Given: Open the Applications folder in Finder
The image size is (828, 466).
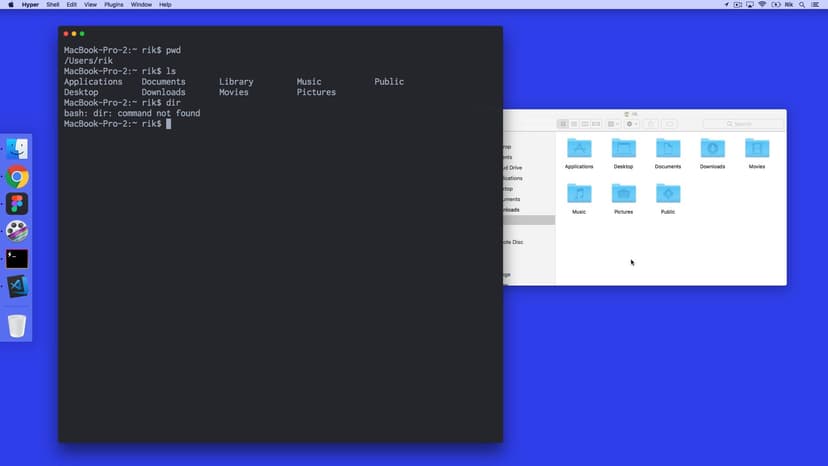Looking at the screenshot, I should pyautogui.click(x=579, y=149).
